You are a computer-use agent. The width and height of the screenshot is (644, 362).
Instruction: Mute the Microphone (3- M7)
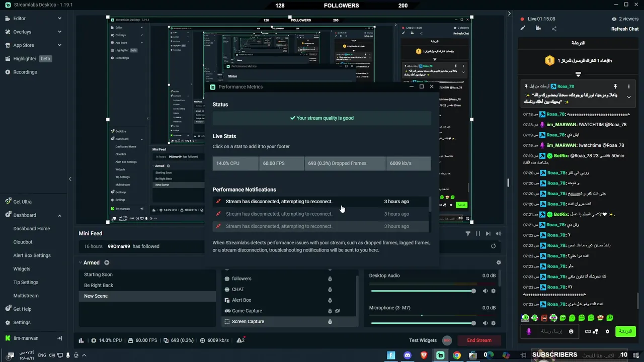[485, 323]
